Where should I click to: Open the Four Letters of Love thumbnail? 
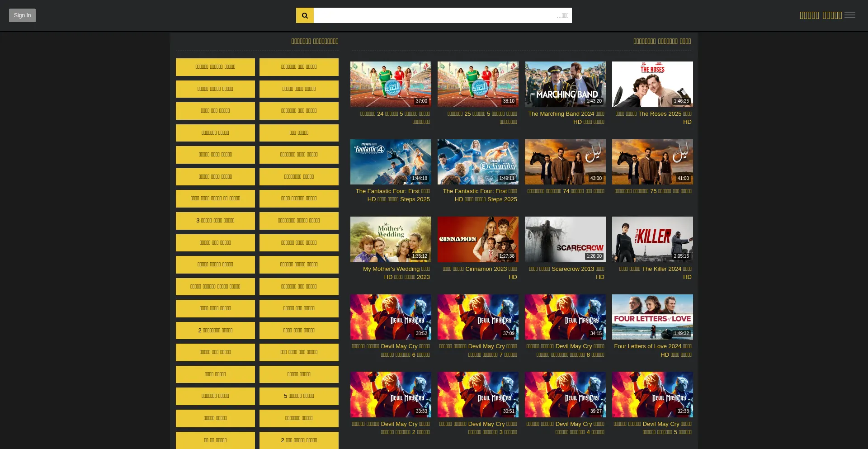[652, 317]
